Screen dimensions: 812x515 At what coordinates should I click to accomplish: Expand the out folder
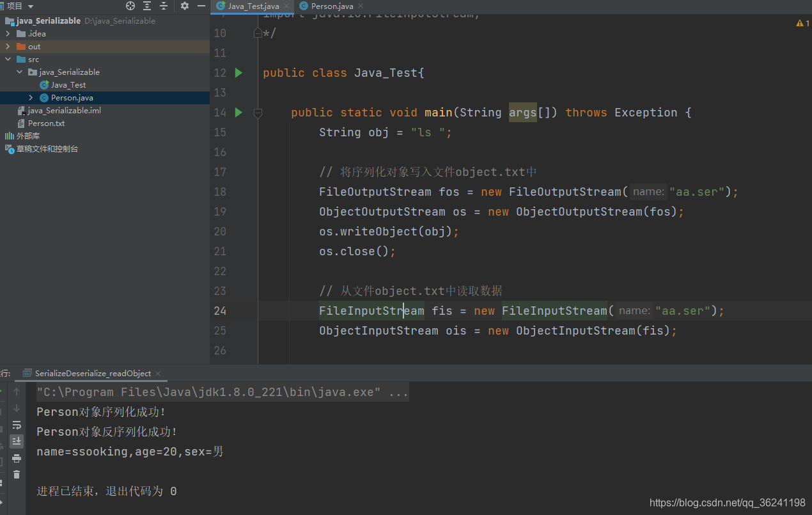pyautogui.click(x=8, y=46)
